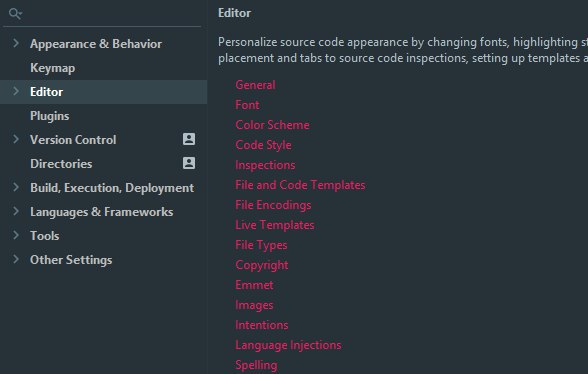Expand the Appearance & Behavior section
The width and height of the screenshot is (588, 374).
(16, 43)
